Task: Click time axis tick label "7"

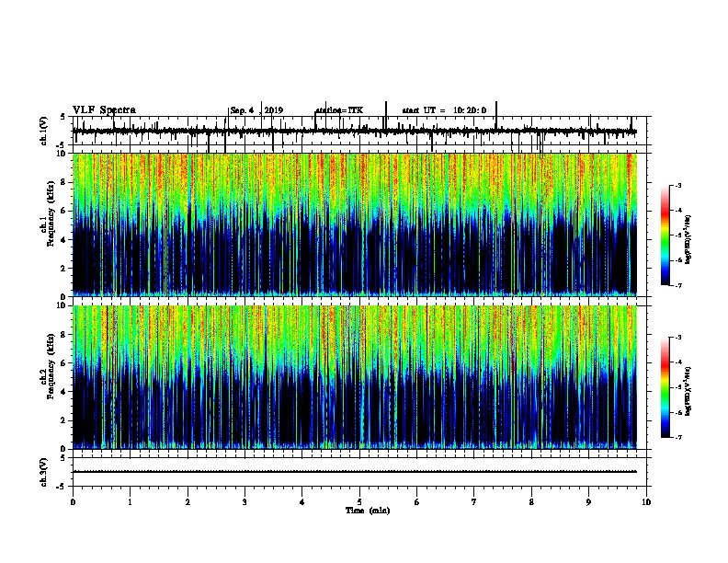Action: (x=474, y=501)
